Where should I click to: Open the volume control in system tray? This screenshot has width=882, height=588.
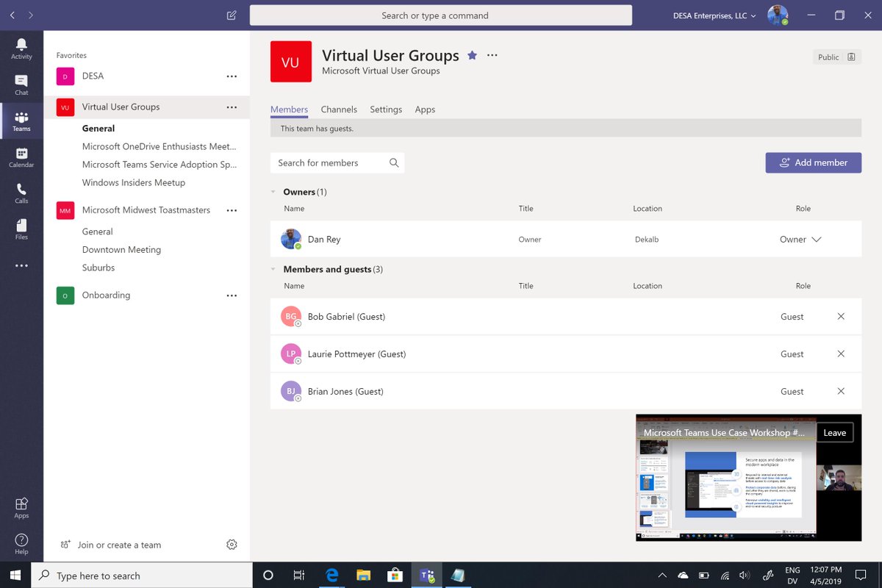click(745, 576)
